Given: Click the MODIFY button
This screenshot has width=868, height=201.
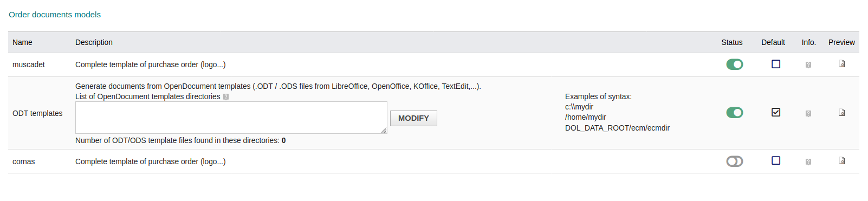Looking at the screenshot, I should click(x=413, y=118).
